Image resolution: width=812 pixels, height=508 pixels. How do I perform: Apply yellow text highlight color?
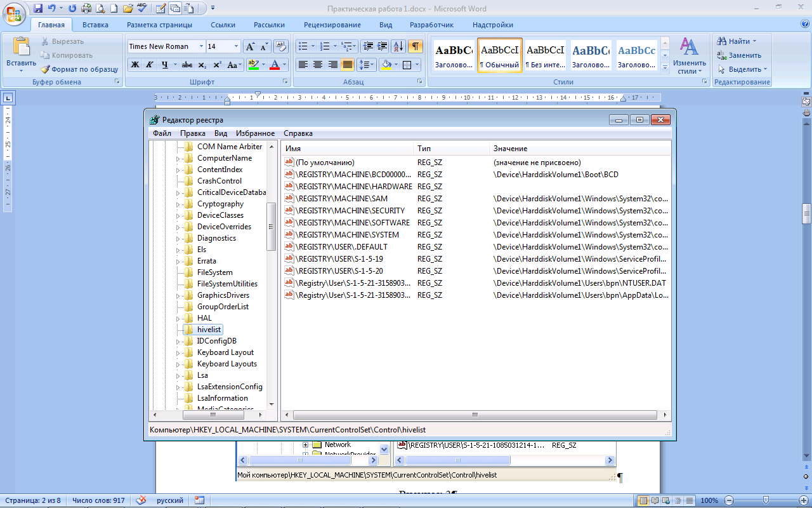[x=253, y=65]
